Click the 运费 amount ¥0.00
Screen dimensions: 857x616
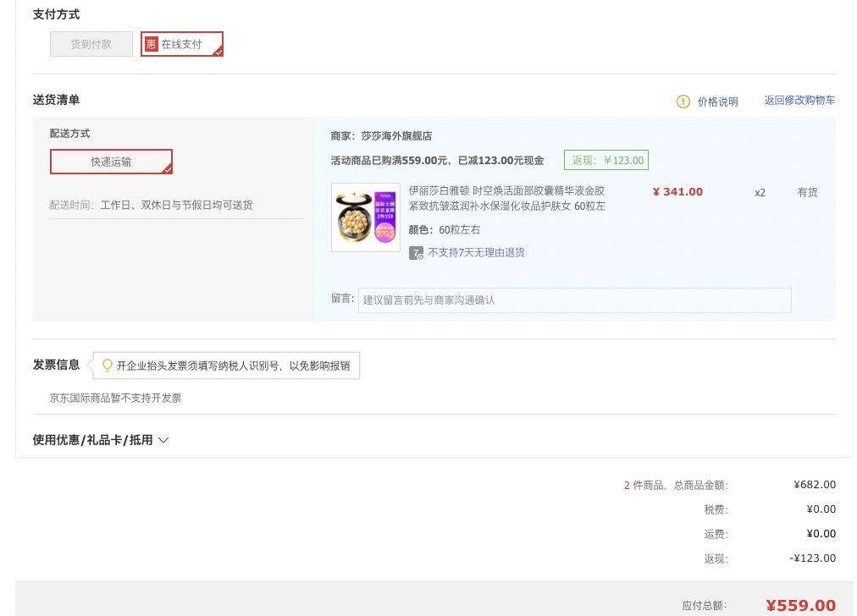click(x=821, y=534)
